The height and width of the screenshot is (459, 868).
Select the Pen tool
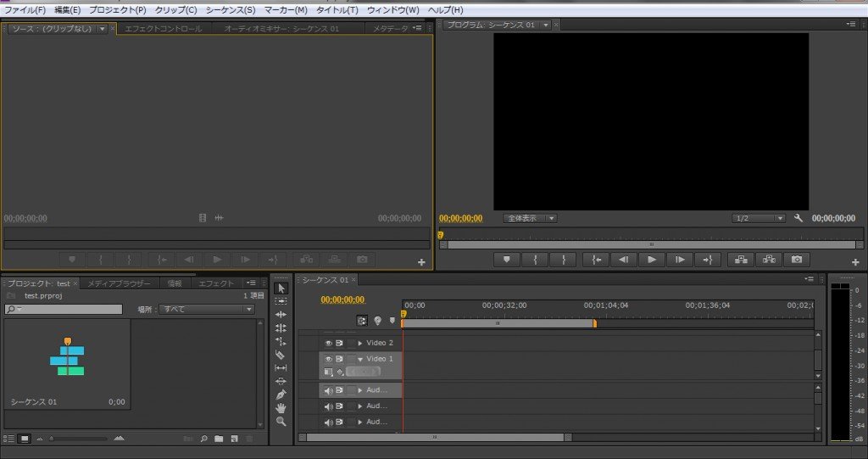[281, 395]
